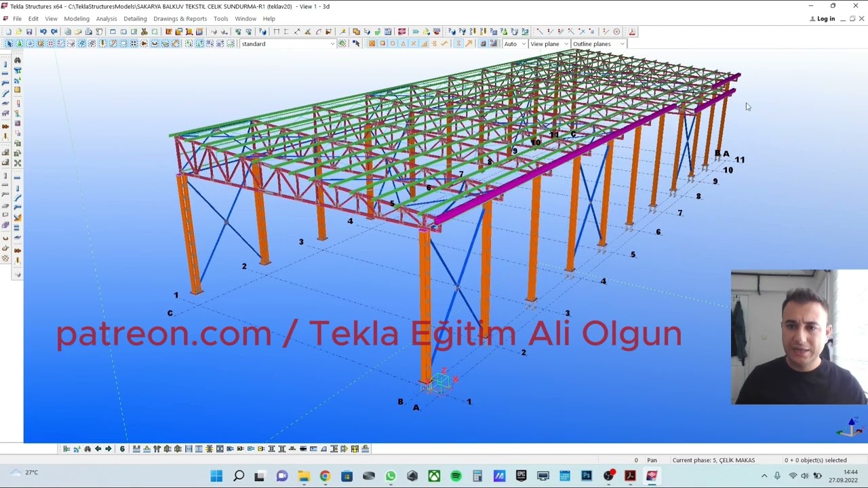Click the teal work plane box at grid origin
The image size is (868, 488).
tap(441, 382)
